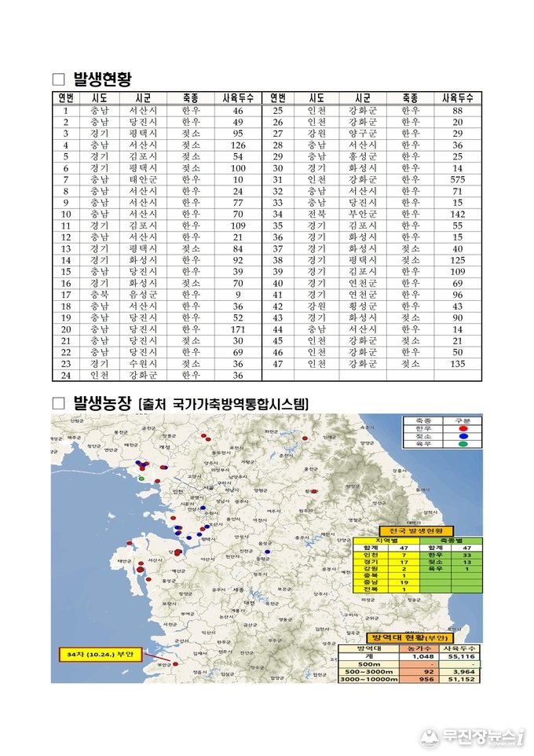Screen dimensions: 534x756
Task: Click the 홍성군 cell in row 29
Action: tap(363, 156)
